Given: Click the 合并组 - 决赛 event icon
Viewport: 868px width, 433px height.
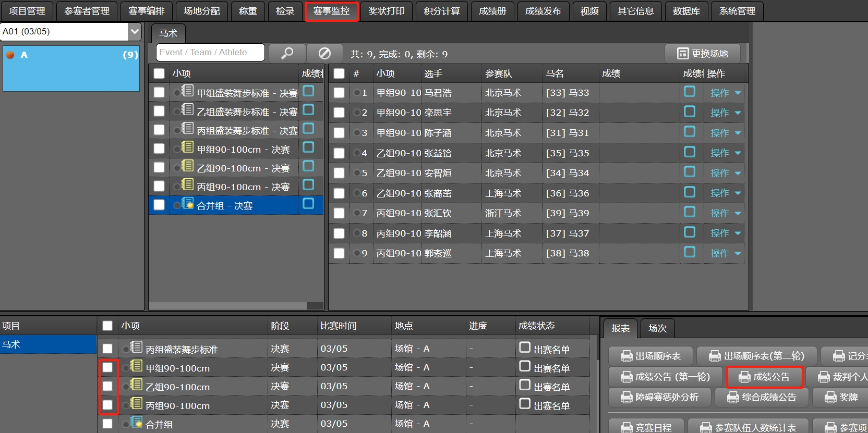Looking at the screenshot, I should click(188, 204).
